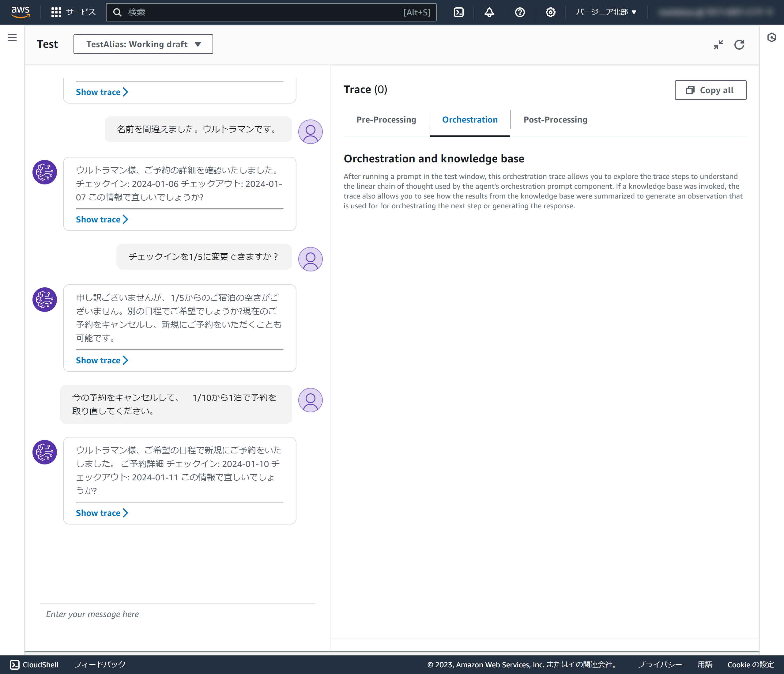This screenshot has width=784, height=674.
Task: Click the Copy all button
Action: click(710, 90)
